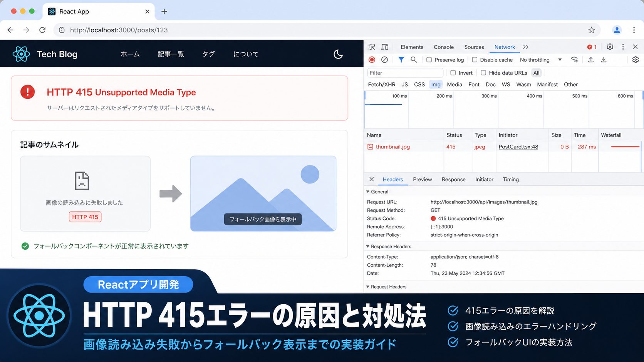Click the thumbnail.jpg red waterfall bar
Viewport: 644px width, 362px height.
[625, 147]
